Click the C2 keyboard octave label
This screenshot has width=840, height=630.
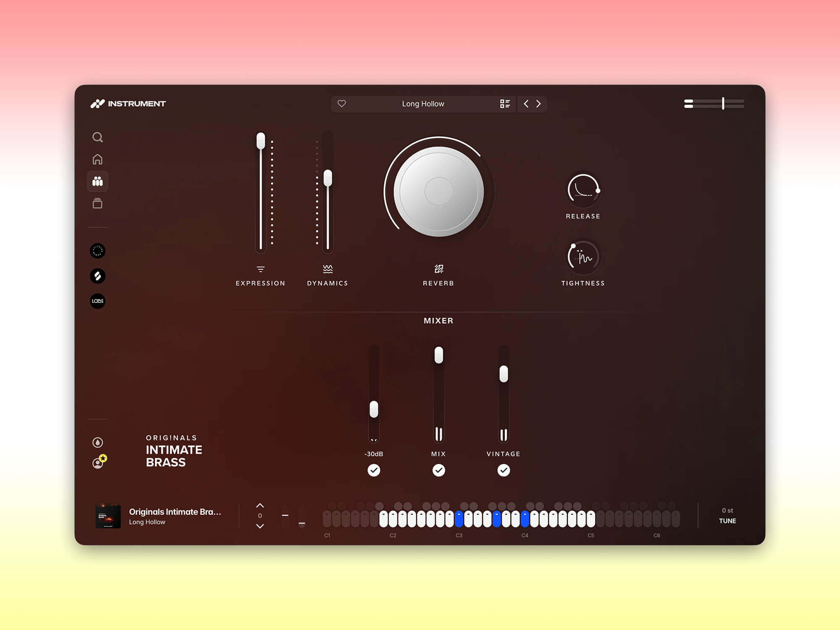393,535
